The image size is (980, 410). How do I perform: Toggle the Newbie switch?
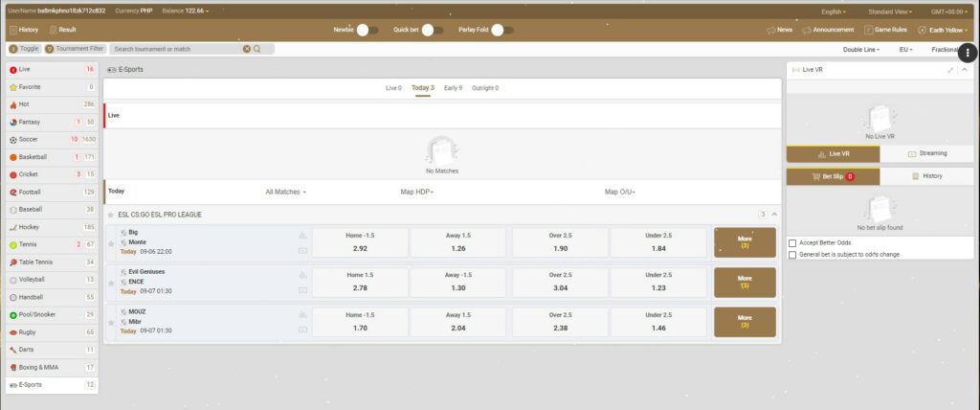367,30
